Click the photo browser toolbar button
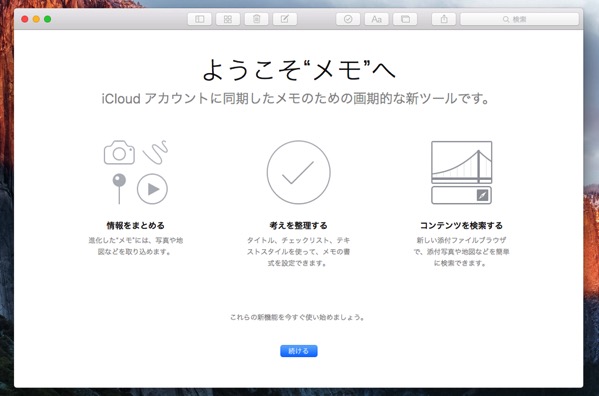The image size is (599, 396). [405, 19]
